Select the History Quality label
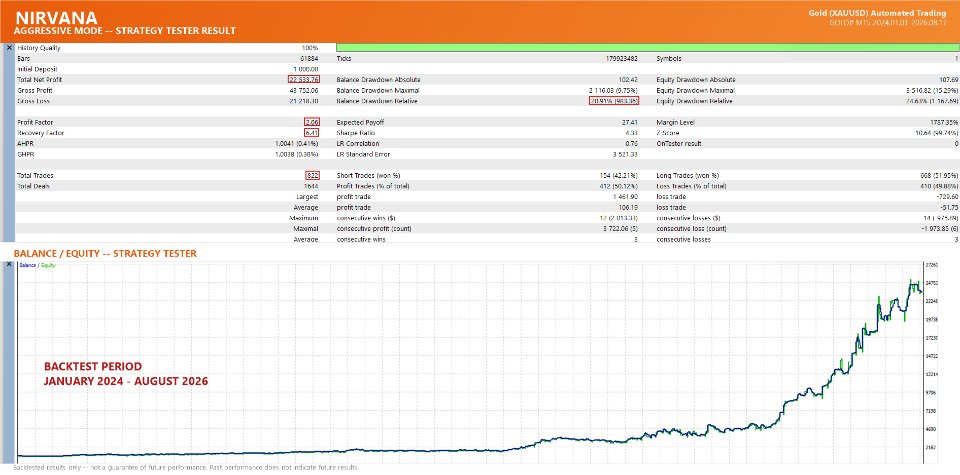Viewport: 960px width, 475px height. (39, 48)
